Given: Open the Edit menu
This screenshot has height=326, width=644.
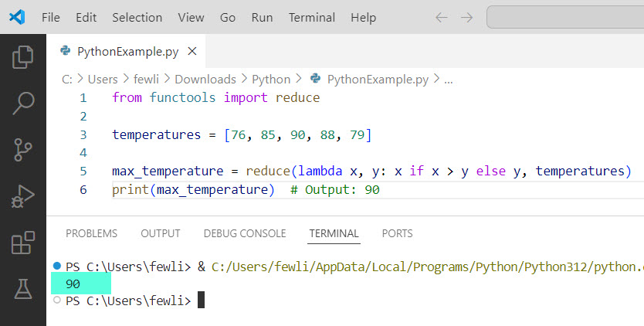Looking at the screenshot, I should click(x=86, y=18).
